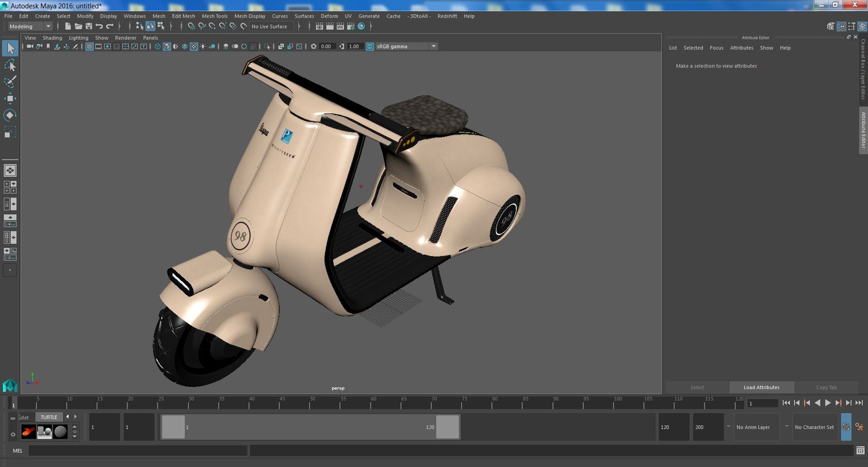This screenshot has height=467, width=868.
Task: Open a scene file
Action: [x=78, y=26]
